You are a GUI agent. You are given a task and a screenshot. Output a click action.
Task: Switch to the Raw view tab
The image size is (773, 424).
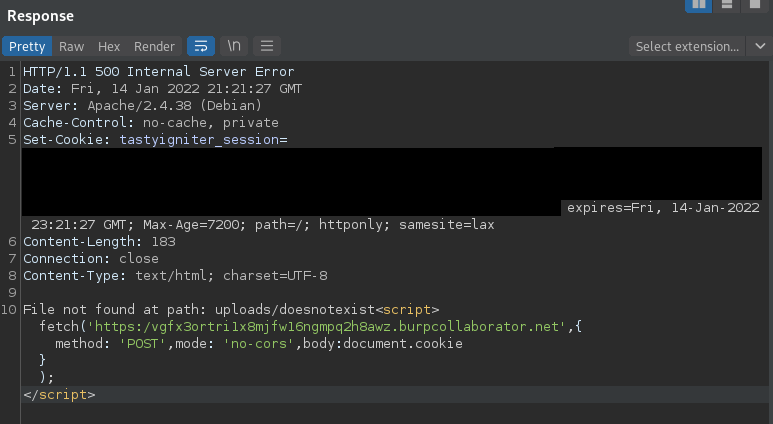(71, 46)
